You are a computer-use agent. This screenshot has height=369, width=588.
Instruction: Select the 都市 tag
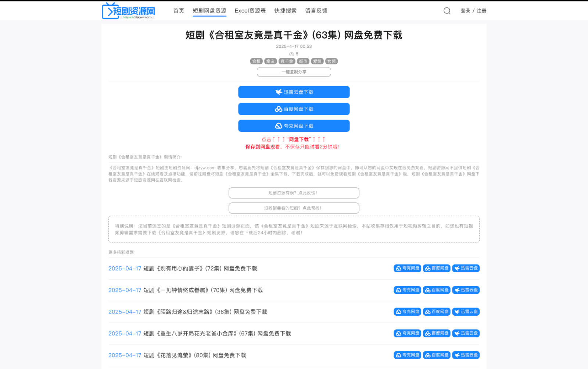point(303,61)
